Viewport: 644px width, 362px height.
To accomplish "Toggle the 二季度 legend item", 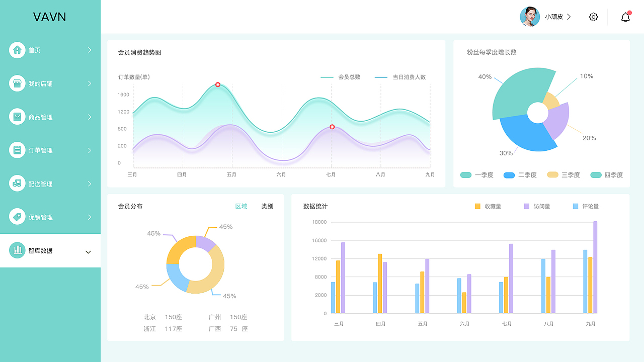I will [520, 175].
